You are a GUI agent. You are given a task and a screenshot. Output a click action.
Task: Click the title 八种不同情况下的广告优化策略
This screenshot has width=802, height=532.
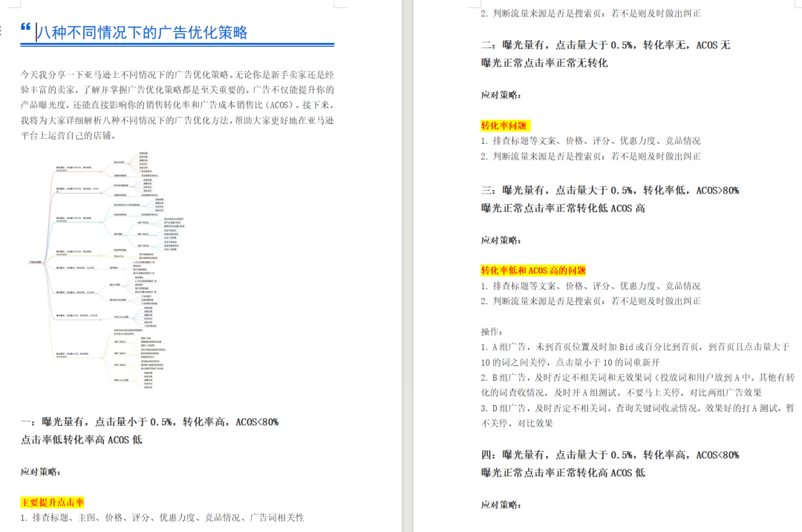143,33
